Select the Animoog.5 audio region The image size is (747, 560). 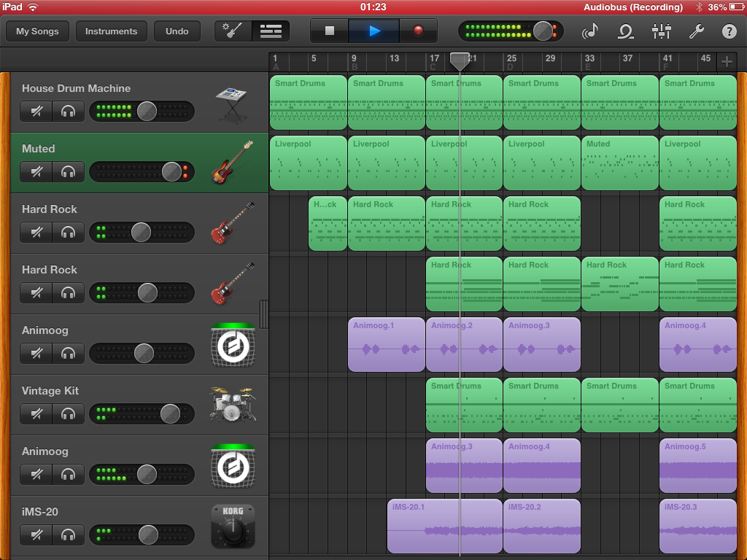(x=698, y=465)
